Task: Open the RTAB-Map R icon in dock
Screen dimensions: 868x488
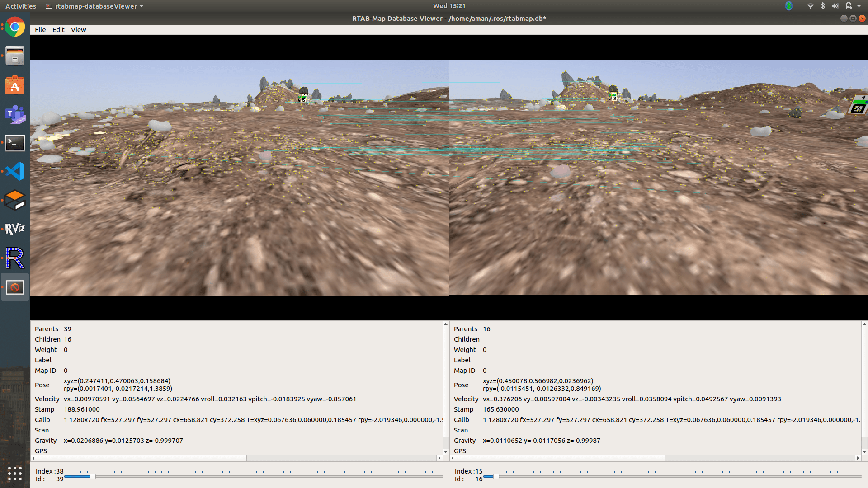Action: (x=15, y=258)
